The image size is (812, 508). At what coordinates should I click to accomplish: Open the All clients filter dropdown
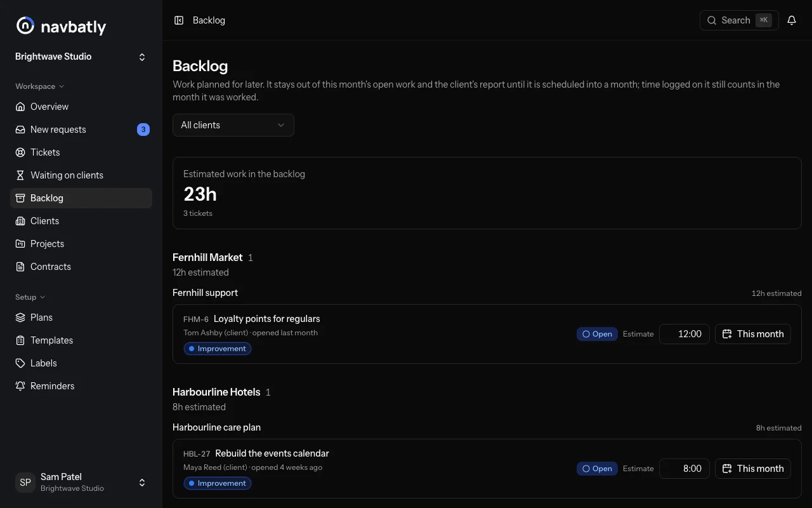(x=233, y=125)
